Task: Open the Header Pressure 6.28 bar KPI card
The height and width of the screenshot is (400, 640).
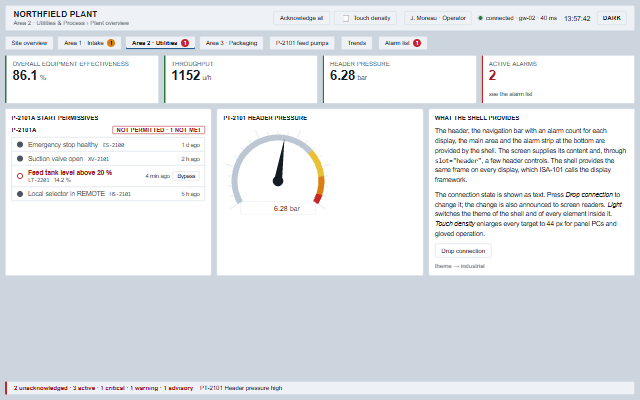Action: [400, 79]
